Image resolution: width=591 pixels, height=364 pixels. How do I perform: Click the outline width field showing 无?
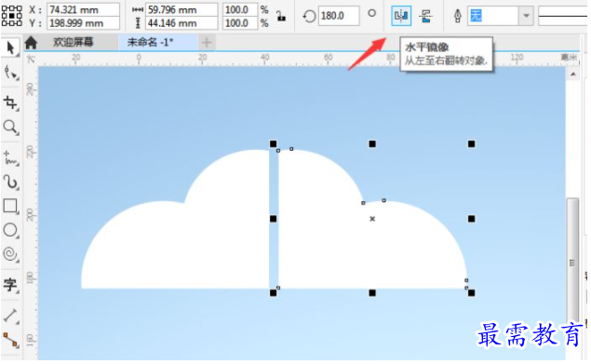point(493,16)
